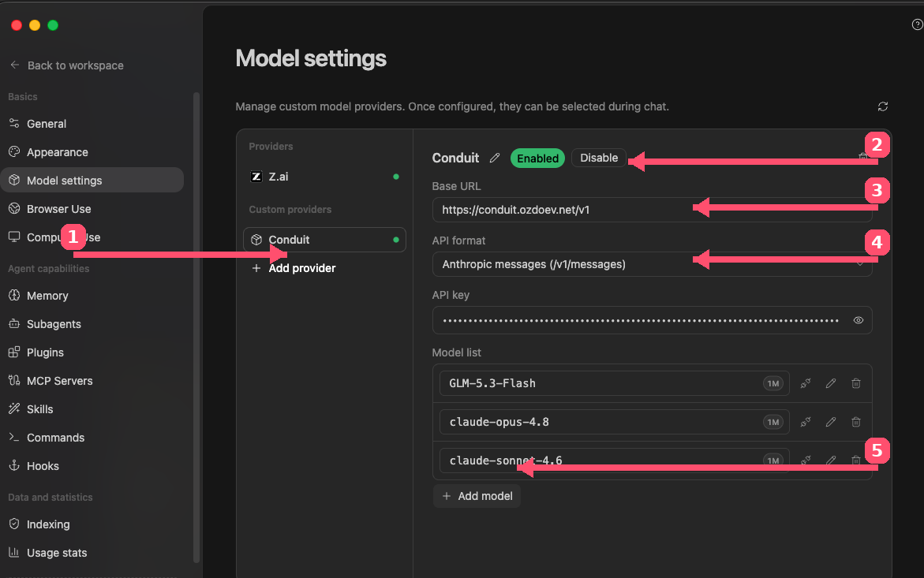Open Plugins settings page

(x=92, y=352)
